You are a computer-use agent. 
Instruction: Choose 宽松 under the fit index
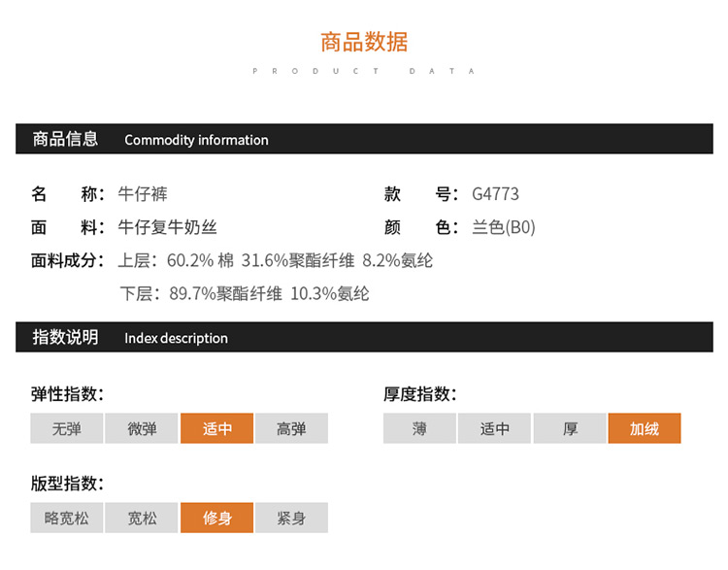[142, 518]
